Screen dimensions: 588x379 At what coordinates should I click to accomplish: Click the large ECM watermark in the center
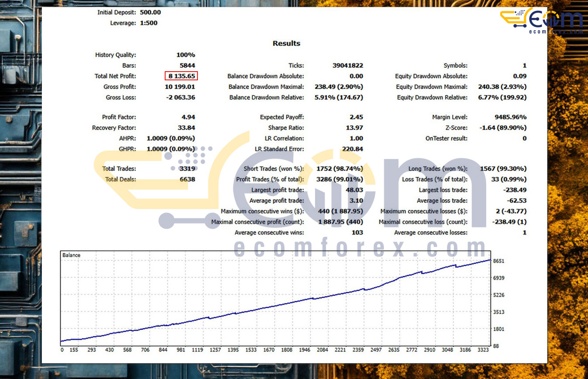point(288,188)
